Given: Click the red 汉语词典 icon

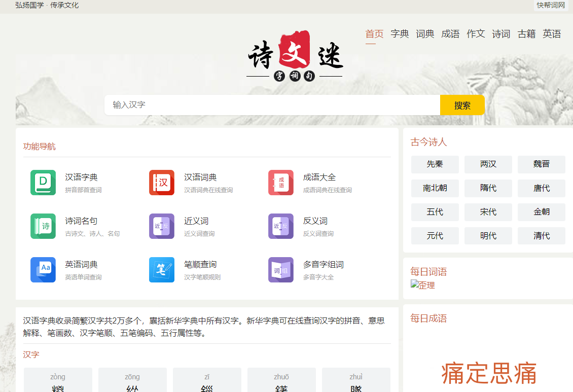Looking at the screenshot, I should [162, 182].
